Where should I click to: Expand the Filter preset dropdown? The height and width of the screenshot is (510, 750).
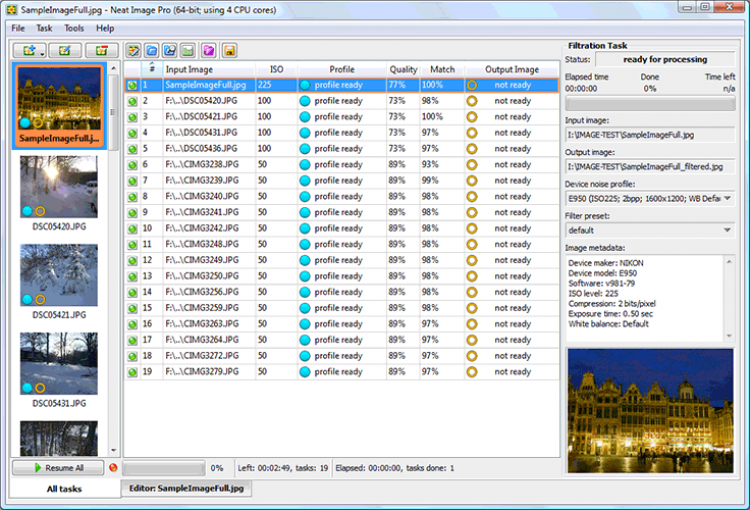click(727, 230)
